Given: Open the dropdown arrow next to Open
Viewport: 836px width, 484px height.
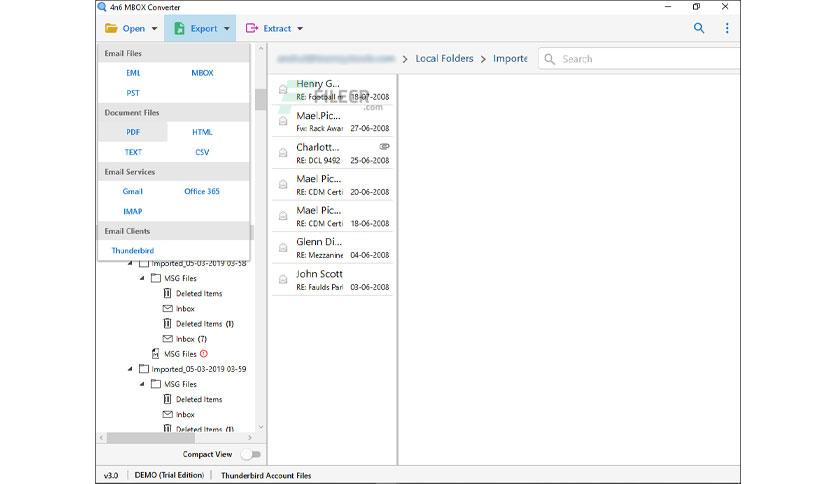Looking at the screenshot, I should [154, 29].
